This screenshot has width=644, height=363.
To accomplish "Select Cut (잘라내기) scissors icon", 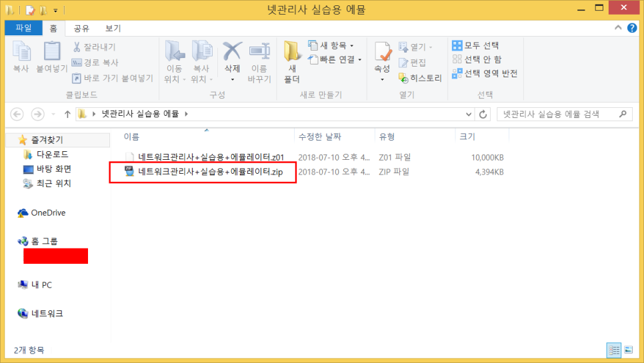I will tap(77, 47).
